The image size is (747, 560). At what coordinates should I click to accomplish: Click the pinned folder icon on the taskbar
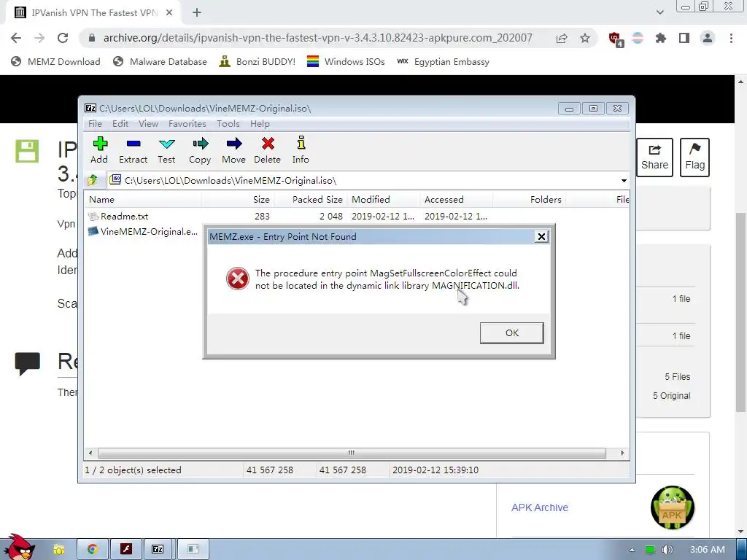tap(59, 550)
